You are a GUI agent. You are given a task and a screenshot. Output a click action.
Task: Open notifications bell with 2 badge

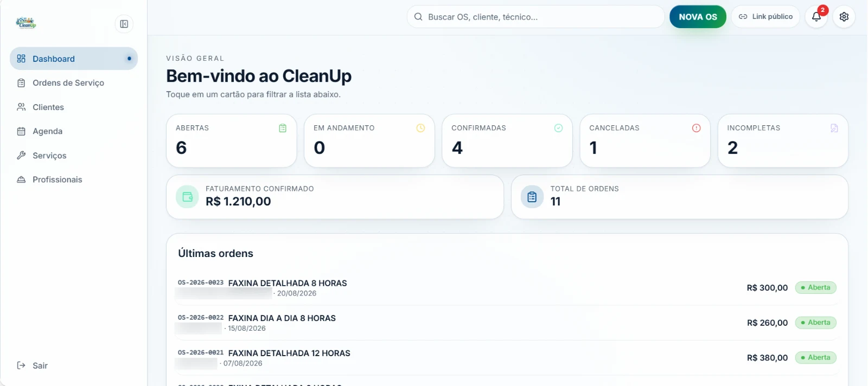pyautogui.click(x=816, y=17)
